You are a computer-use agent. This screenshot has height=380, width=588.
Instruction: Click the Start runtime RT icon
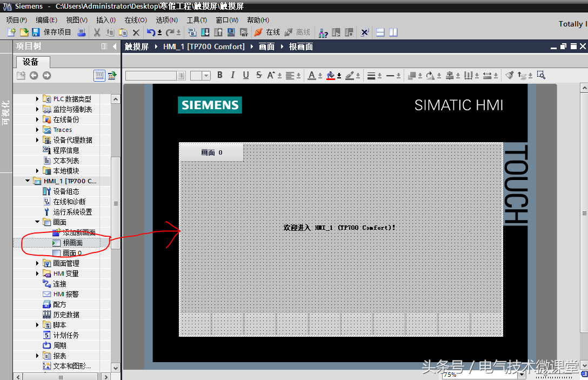coord(244,32)
